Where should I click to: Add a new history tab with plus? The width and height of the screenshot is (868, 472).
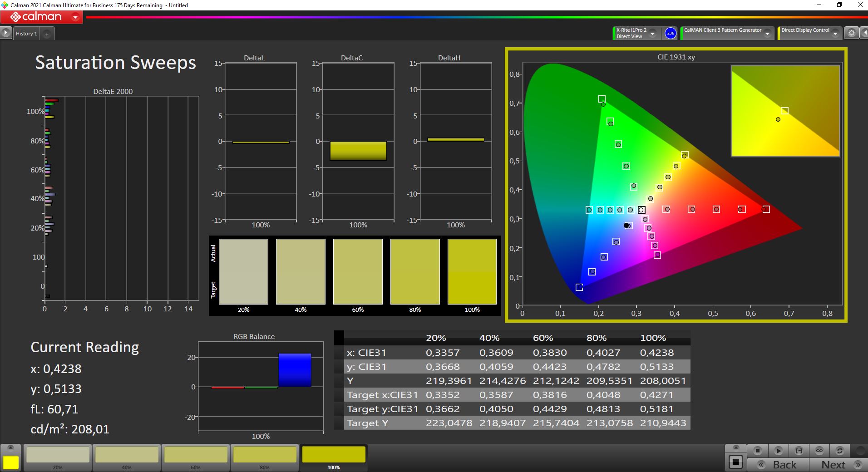47,34
